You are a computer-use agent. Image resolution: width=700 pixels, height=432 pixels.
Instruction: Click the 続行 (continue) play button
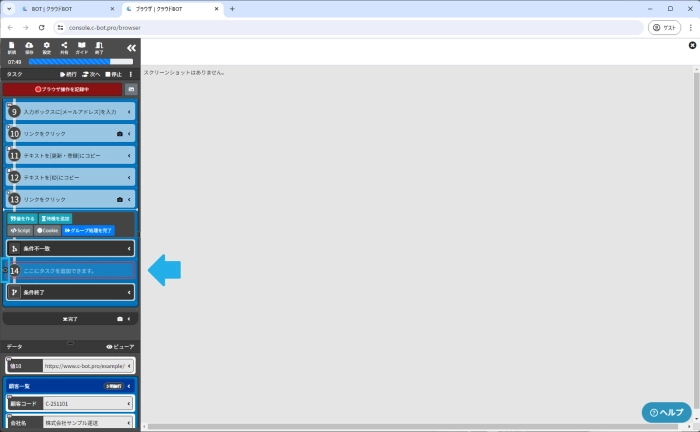point(68,74)
